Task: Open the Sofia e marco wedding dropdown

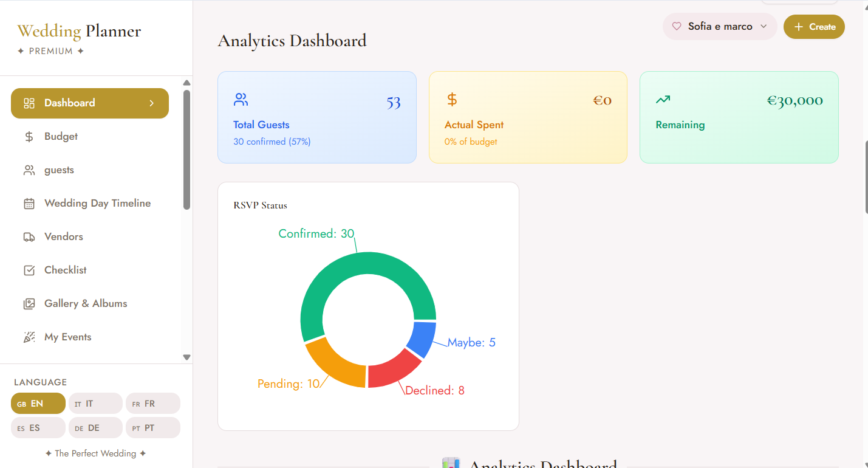Action: click(x=720, y=27)
